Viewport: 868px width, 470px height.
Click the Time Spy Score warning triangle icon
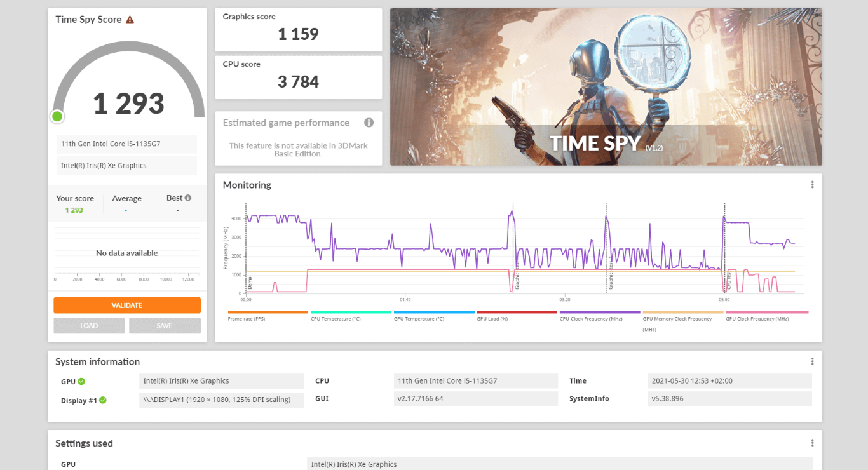click(x=130, y=20)
